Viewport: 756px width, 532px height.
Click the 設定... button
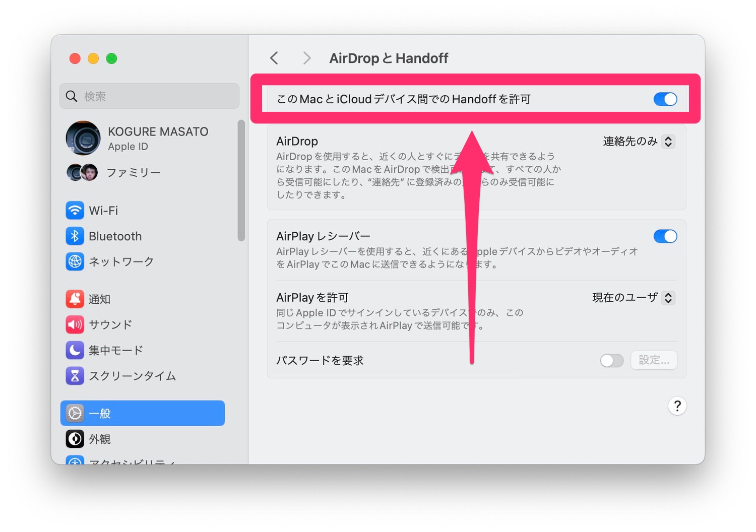(x=654, y=360)
